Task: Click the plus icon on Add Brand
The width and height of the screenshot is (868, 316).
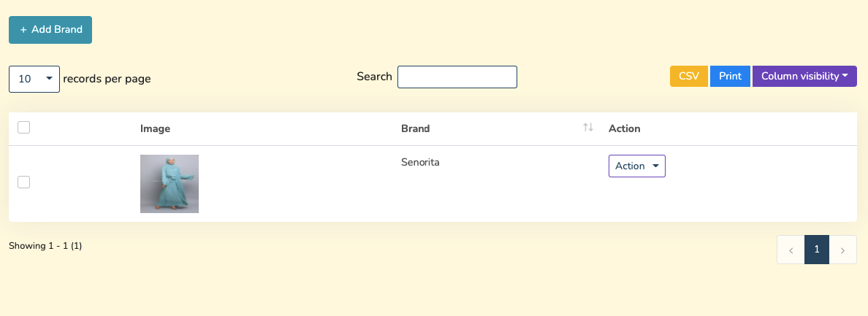Action: [23, 30]
